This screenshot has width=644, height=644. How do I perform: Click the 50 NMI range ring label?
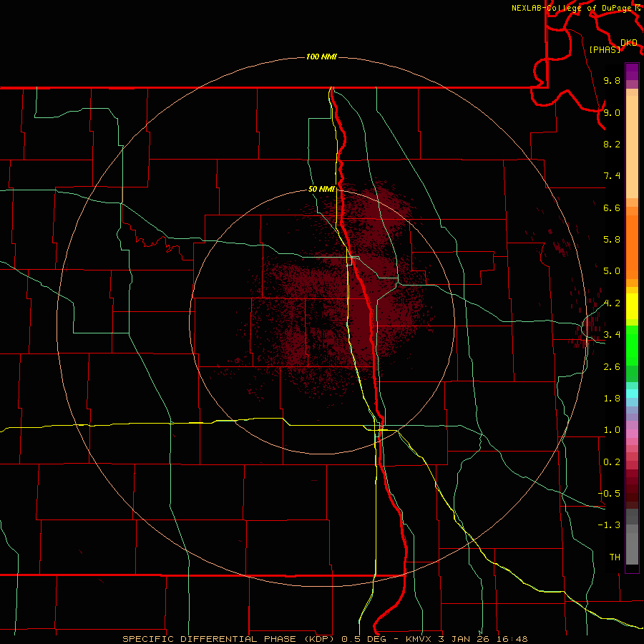pyautogui.click(x=321, y=190)
